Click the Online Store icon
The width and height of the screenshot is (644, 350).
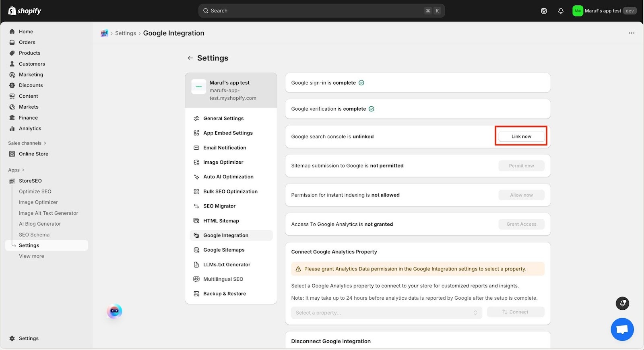point(12,154)
